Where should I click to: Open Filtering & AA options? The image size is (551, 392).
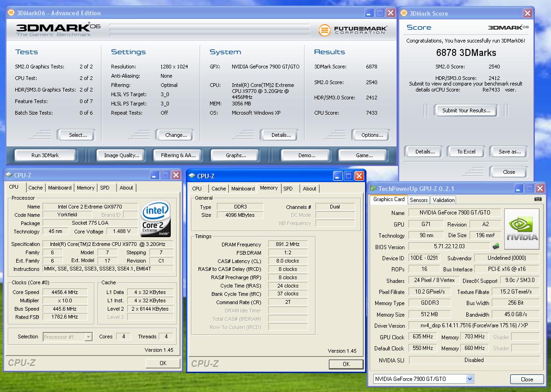178,155
